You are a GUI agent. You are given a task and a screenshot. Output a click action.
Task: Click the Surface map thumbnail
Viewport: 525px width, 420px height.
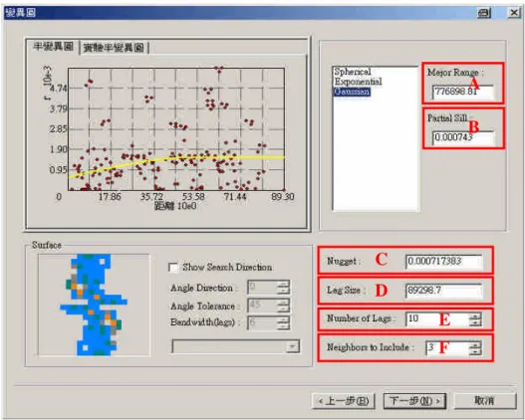[94, 305]
